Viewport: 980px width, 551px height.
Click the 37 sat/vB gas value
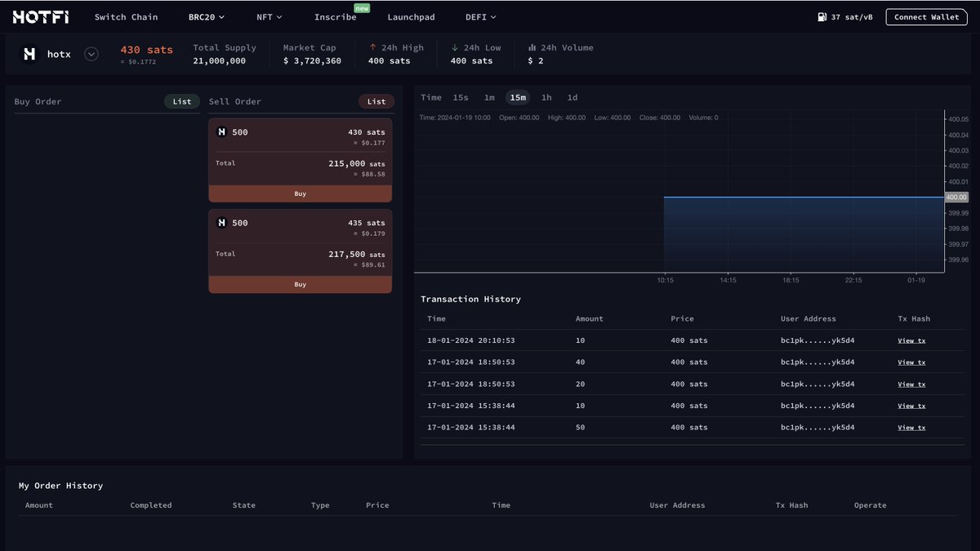[852, 17]
